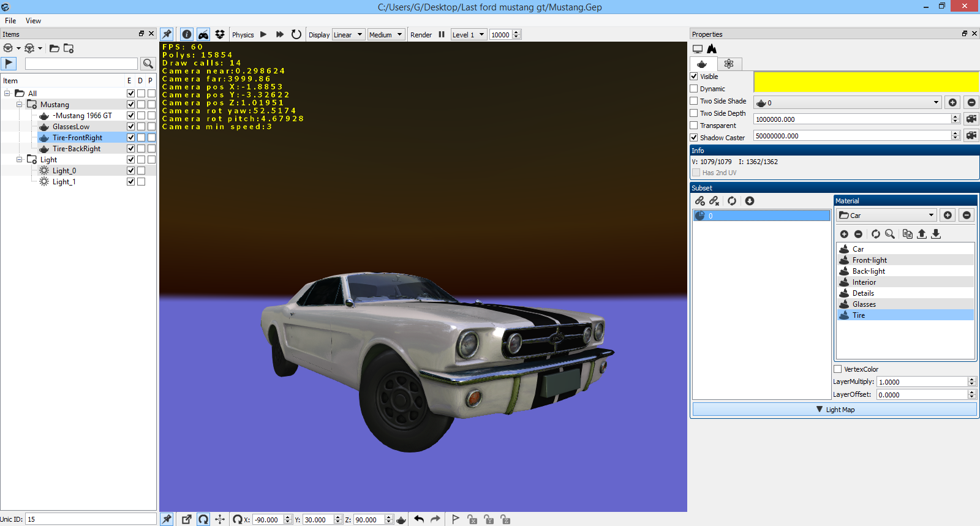Open the File menu
980x526 pixels.
point(10,21)
